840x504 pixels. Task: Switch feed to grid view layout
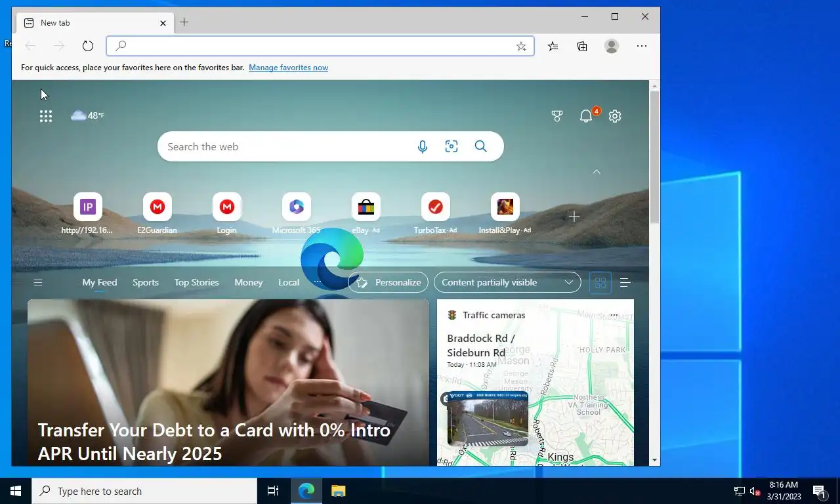(x=600, y=283)
